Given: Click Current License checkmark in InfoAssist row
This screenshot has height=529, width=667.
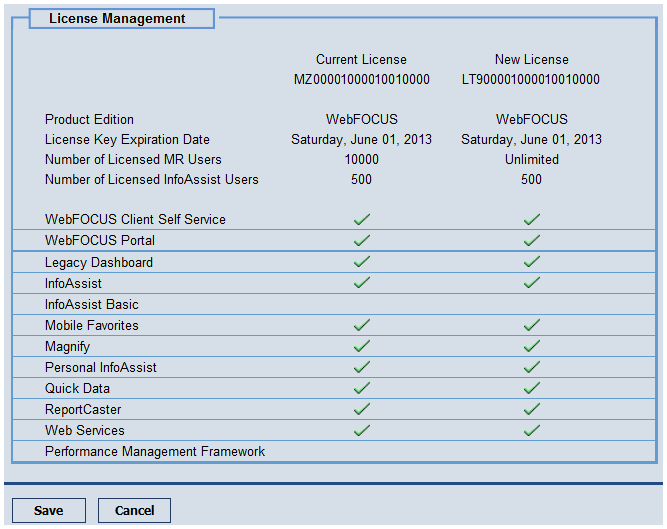Looking at the screenshot, I should (362, 282).
